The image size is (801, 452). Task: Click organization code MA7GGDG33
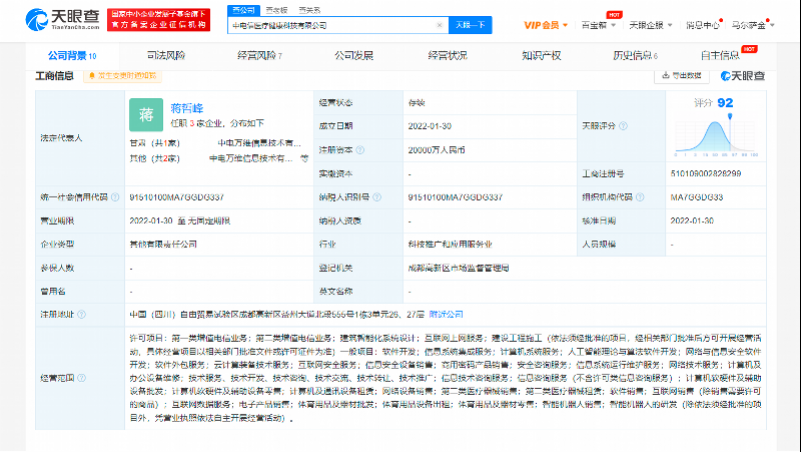(696, 197)
